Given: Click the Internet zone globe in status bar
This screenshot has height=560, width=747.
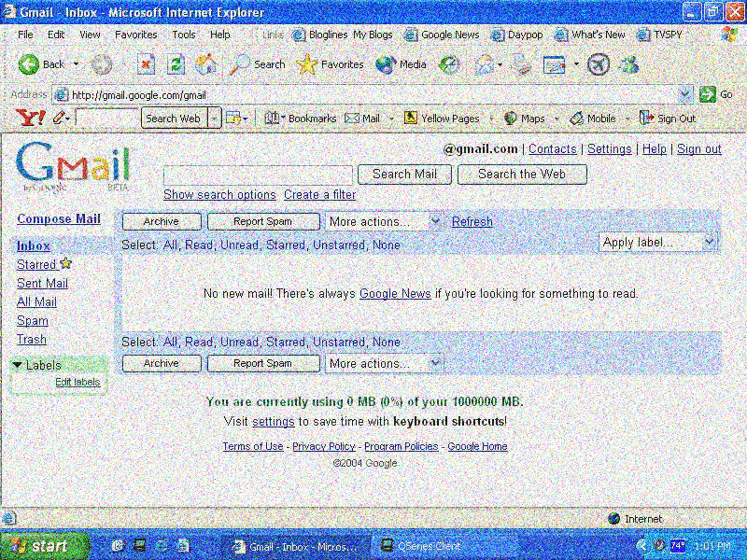Looking at the screenshot, I should 614,519.
